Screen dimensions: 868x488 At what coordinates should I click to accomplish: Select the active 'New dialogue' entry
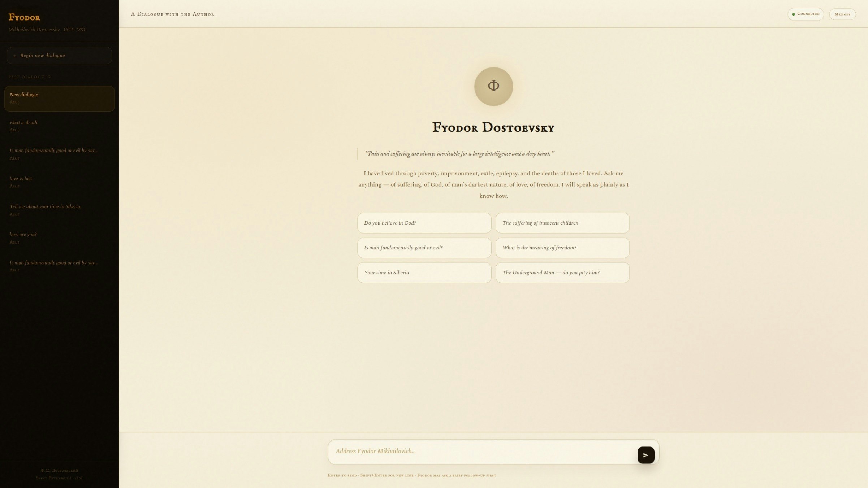click(x=59, y=98)
